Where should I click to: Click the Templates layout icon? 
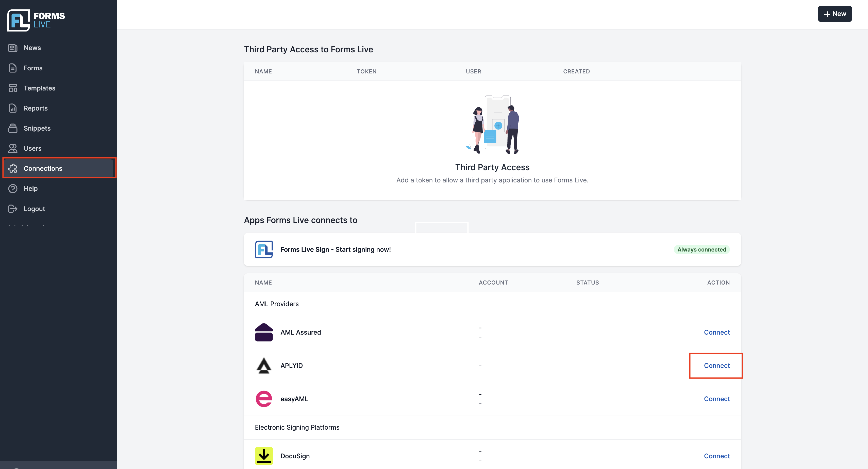pos(13,88)
